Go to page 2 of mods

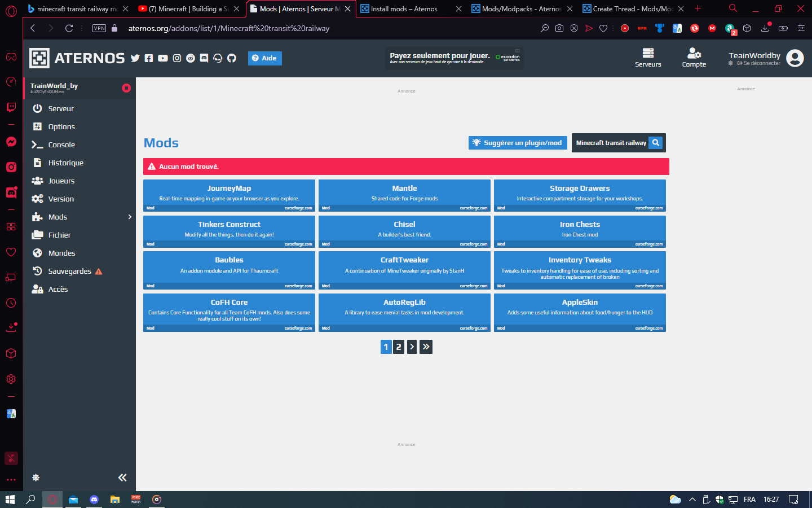pos(399,347)
